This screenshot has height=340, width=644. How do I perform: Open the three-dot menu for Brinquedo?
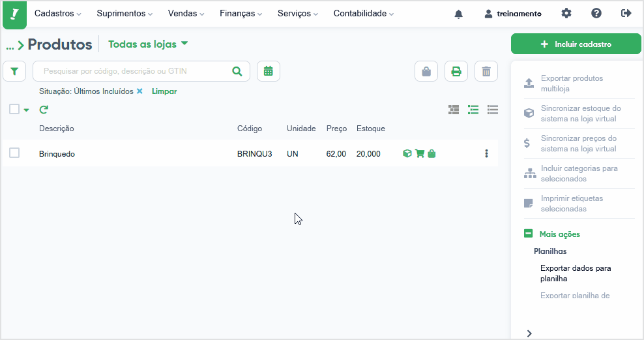point(486,153)
